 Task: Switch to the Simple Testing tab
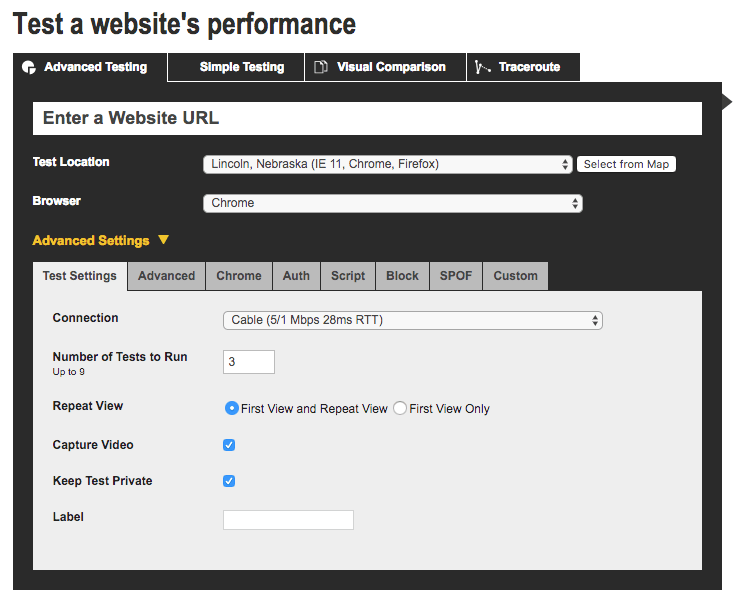242,67
